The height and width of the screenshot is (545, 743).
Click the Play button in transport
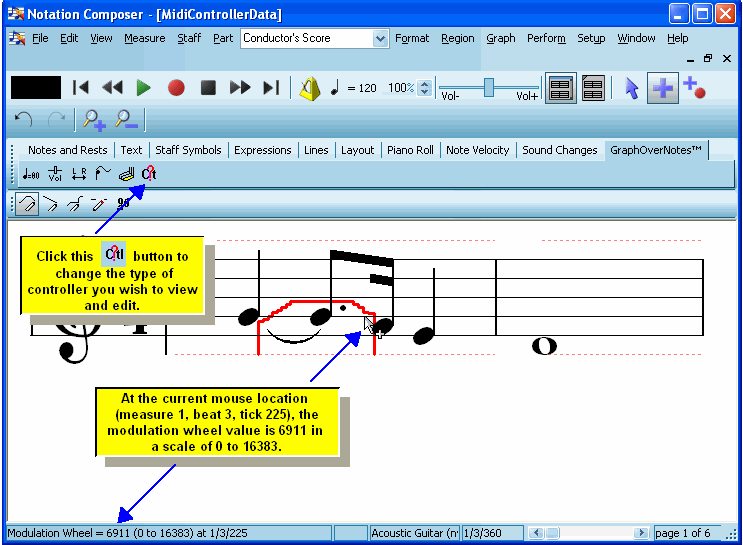coord(144,88)
